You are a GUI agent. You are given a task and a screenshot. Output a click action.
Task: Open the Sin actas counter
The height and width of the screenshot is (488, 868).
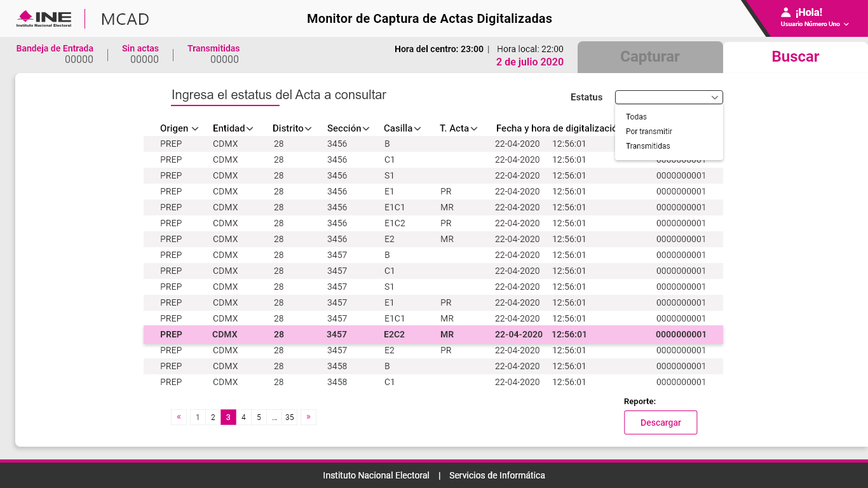tap(140, 54)
